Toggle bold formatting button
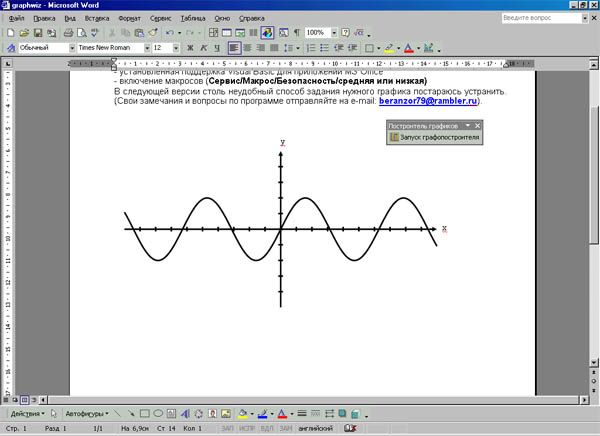The height and width of the screenshot is (436, 600). 190,48
